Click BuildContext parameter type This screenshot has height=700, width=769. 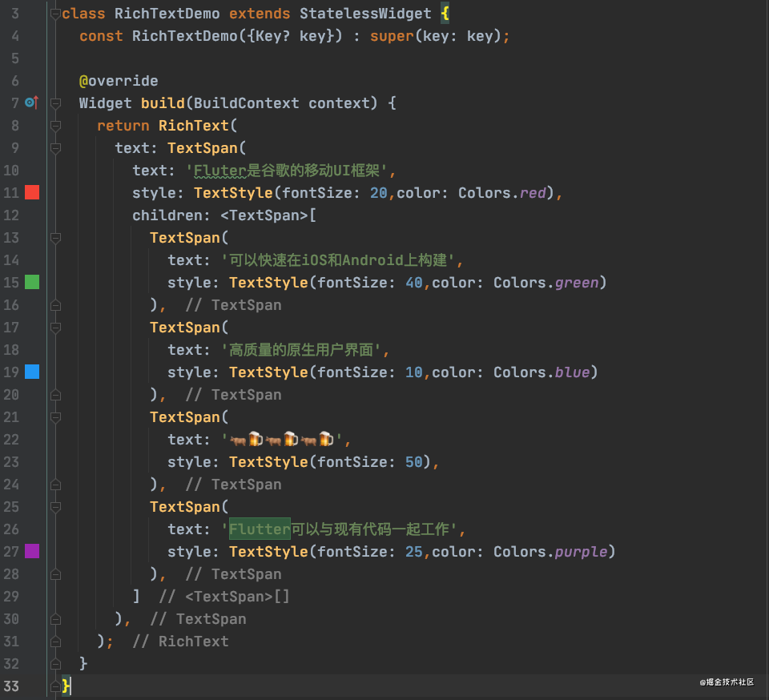246,103
